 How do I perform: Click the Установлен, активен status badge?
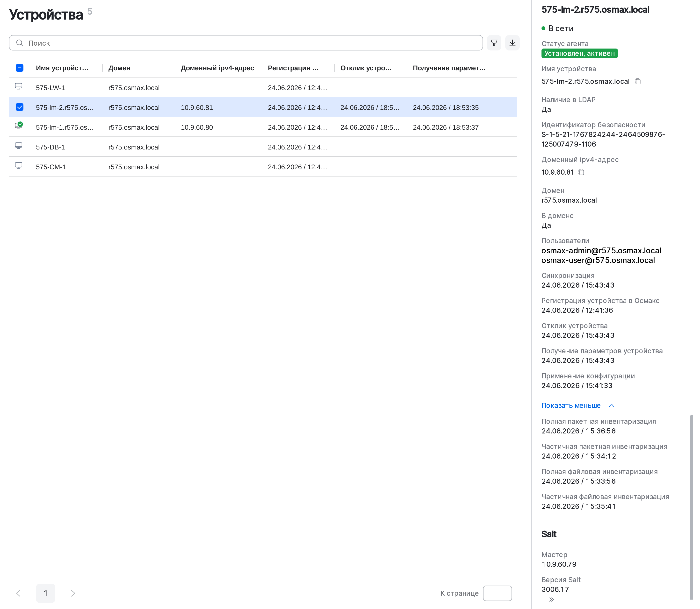tap(579, 53)
